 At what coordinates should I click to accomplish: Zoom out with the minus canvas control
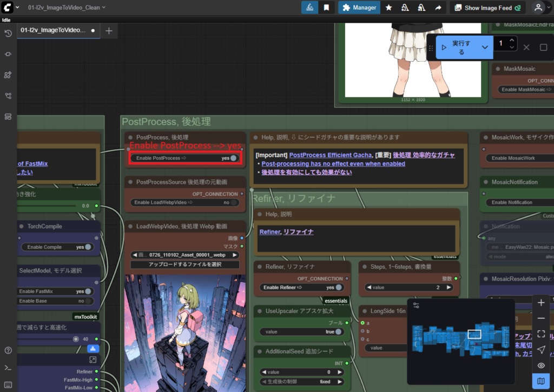point(541,318)
